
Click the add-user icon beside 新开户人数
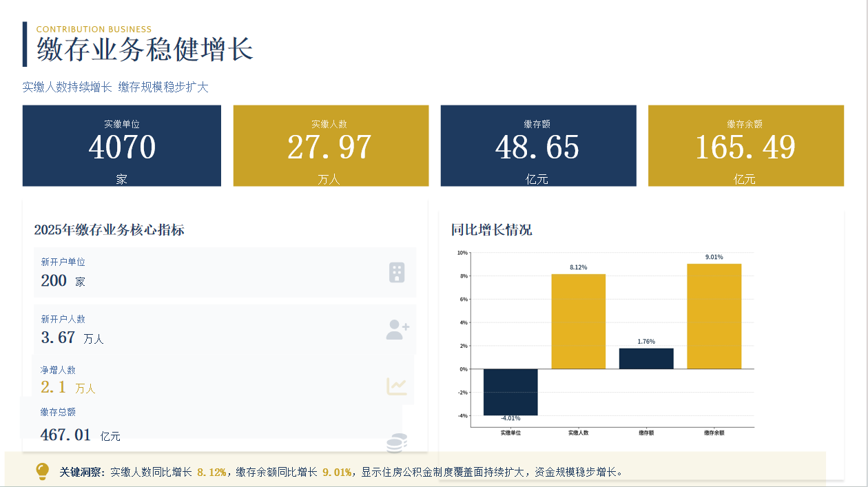[397, 330]
